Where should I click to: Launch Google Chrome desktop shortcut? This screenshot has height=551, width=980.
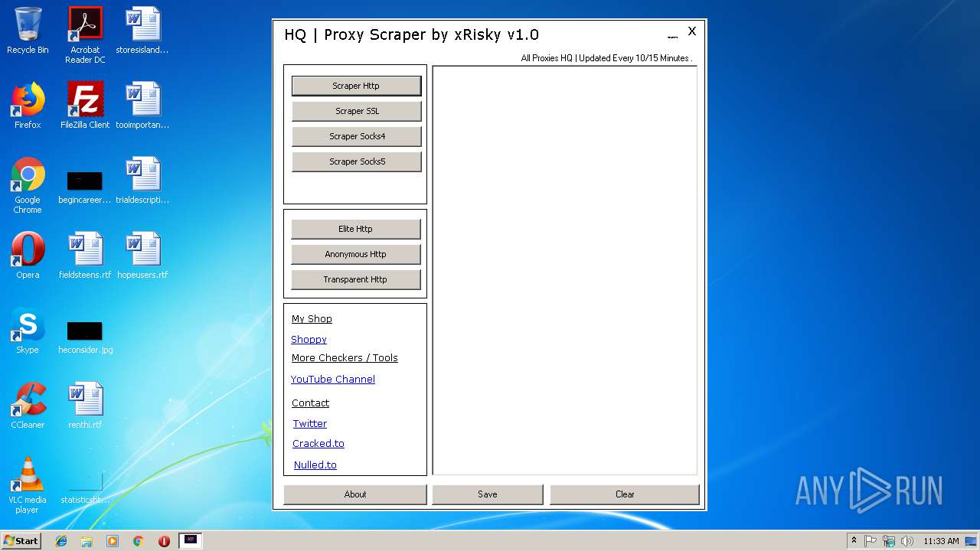coord(28,185)
